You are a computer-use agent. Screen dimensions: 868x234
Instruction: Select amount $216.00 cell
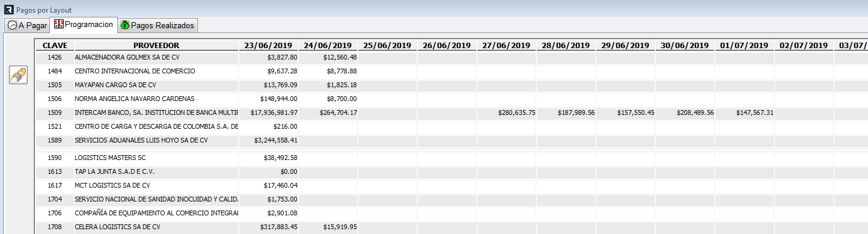click(269, 127)
